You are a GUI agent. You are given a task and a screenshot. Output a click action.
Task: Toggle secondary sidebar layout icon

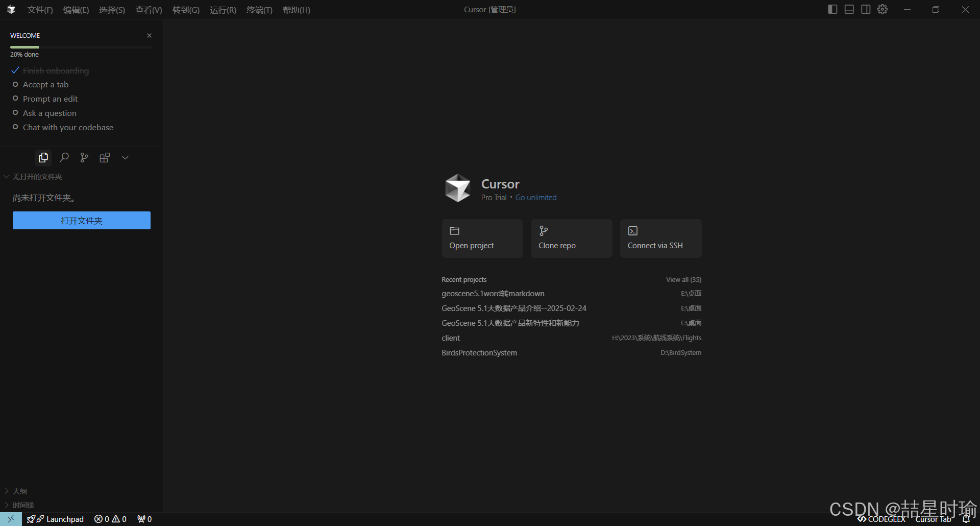click(866, 9)
